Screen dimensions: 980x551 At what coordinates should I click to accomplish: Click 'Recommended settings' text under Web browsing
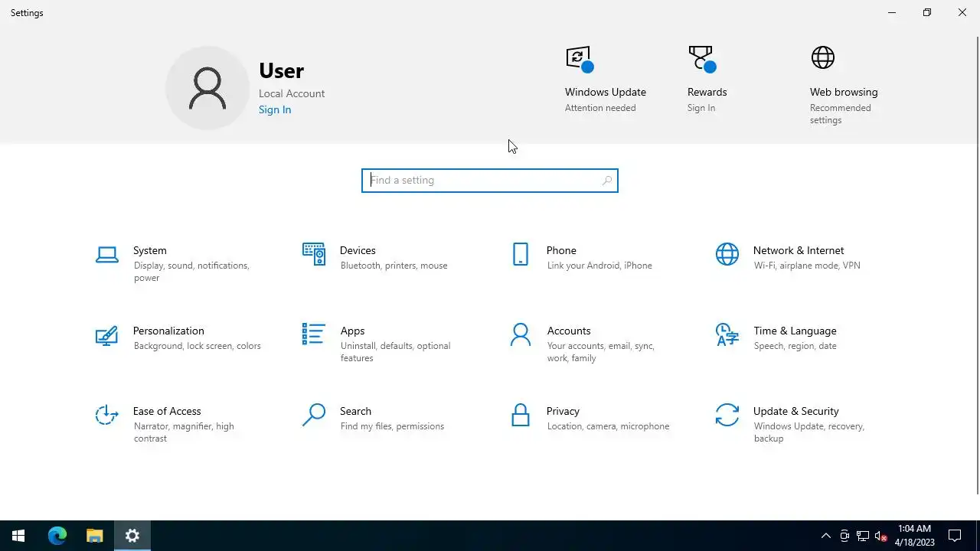841,114
